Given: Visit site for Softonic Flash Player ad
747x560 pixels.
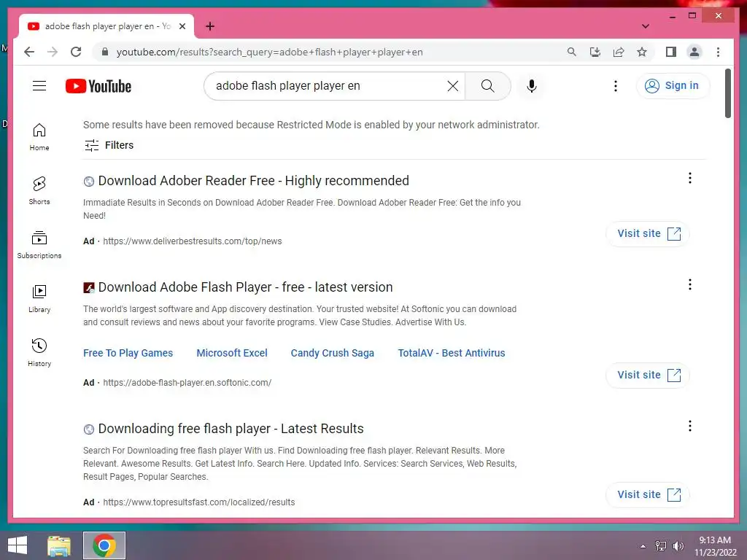Looking at the screenshot, I should (648, 376).
